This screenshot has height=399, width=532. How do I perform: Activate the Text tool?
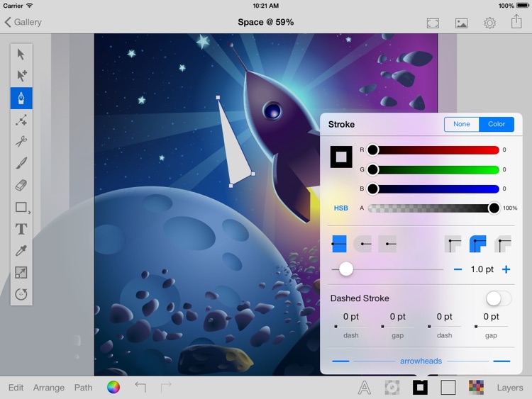[21, 229]
